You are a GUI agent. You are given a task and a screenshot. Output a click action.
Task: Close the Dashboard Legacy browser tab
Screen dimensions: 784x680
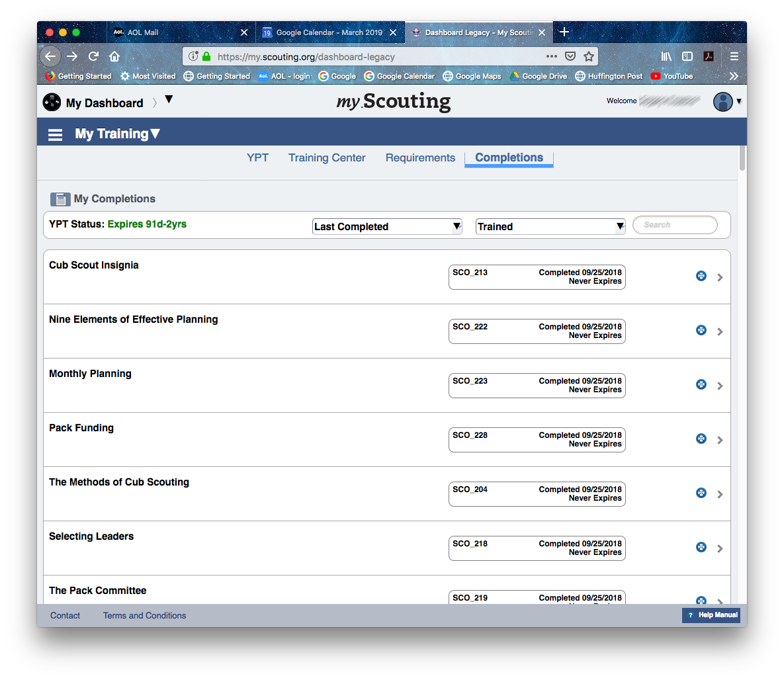[541, 32]
